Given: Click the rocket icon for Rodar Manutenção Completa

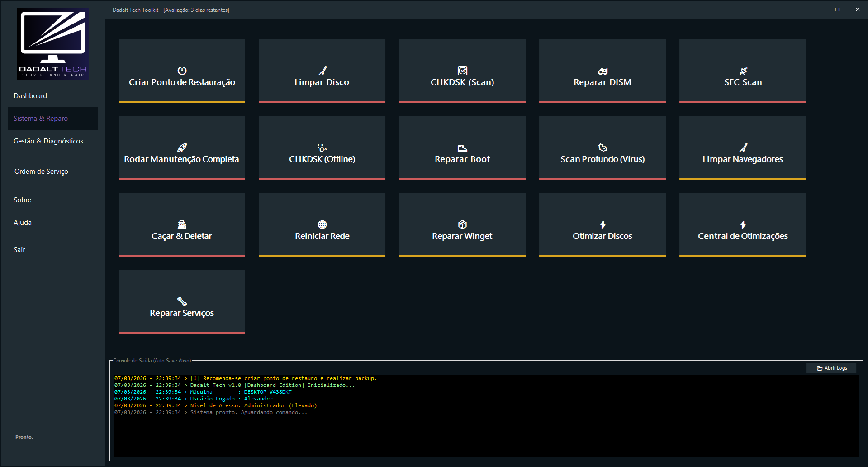Looking at the screenshot, I should [182, 148].
